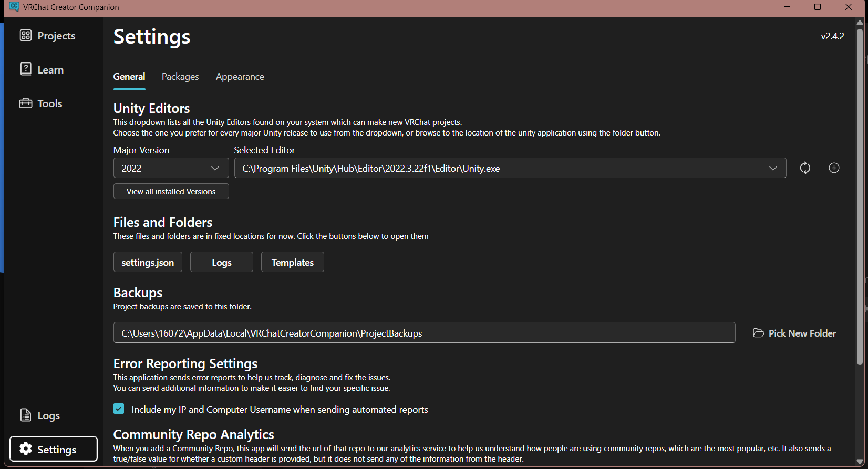Uncheck Include my IP and Computer Username
Viewport: 868px width, 469px height.
tap(119, 409)
